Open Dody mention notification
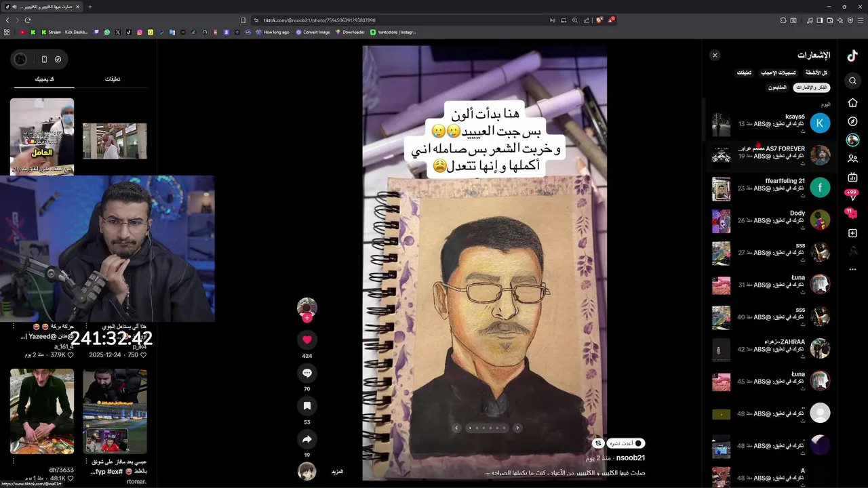 tap(771, 220)
